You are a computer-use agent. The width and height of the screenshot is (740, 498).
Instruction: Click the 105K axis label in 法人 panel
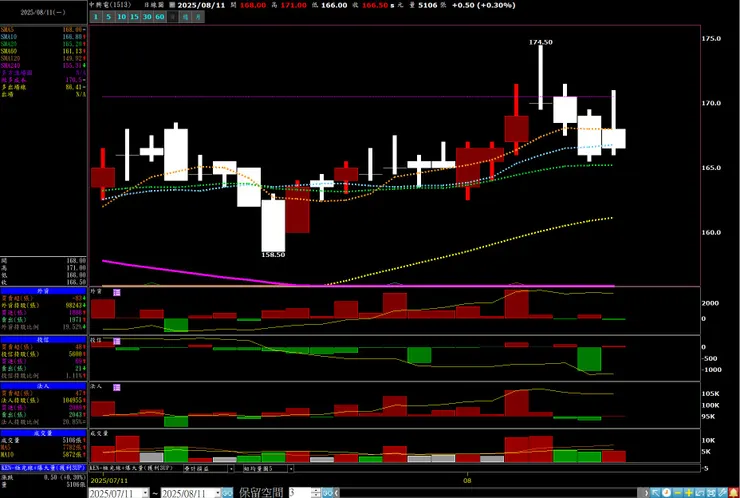[x=711, y=394]
